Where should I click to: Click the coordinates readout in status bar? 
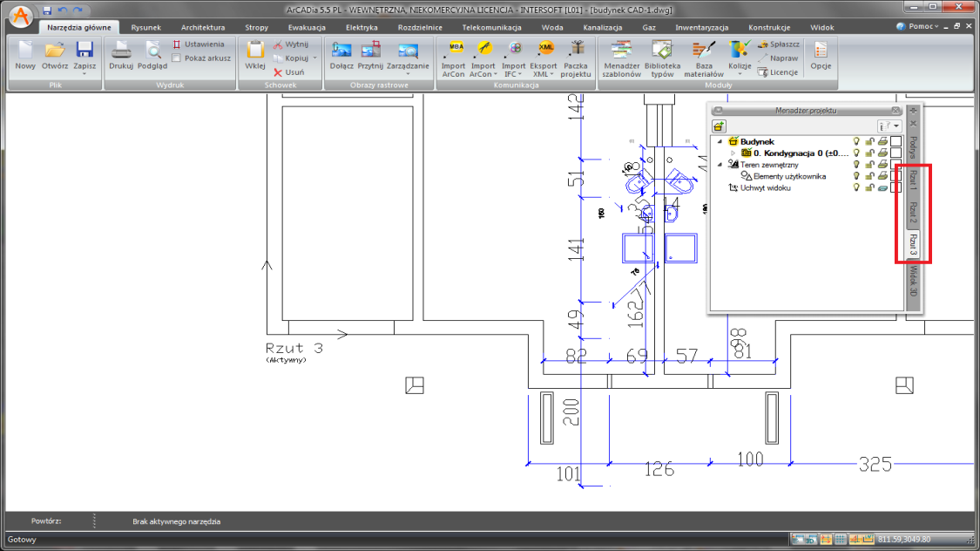click(x=904, y=539)
